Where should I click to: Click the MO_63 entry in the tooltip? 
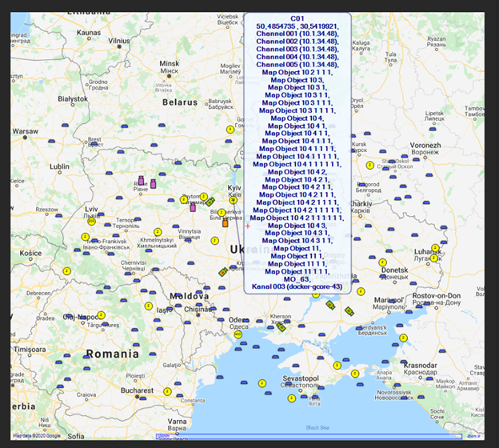click(297, 279)
